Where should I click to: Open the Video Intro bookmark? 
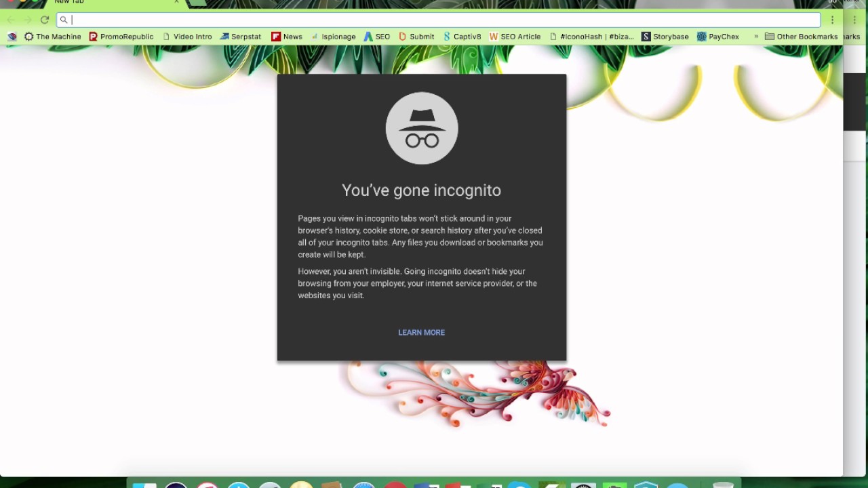click(x=187, y=37)
